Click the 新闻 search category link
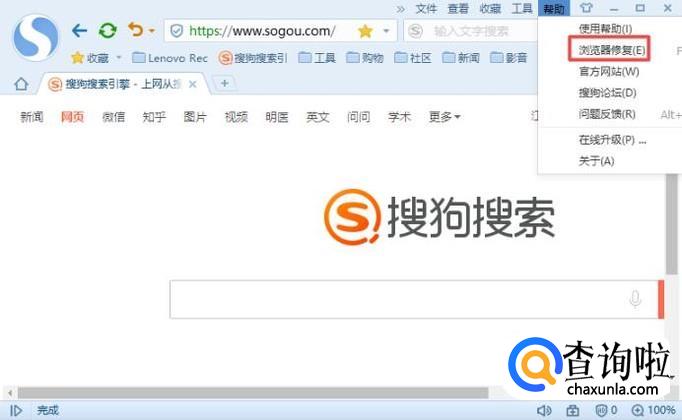This screenshot has width=682, height=420. pyautogui.click(x=32, y=117)
